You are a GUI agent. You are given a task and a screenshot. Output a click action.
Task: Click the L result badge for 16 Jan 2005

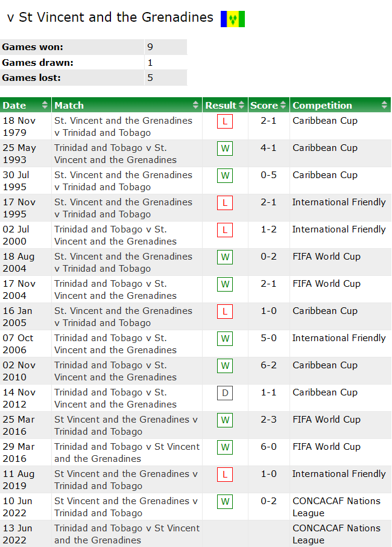coord(225,312)
